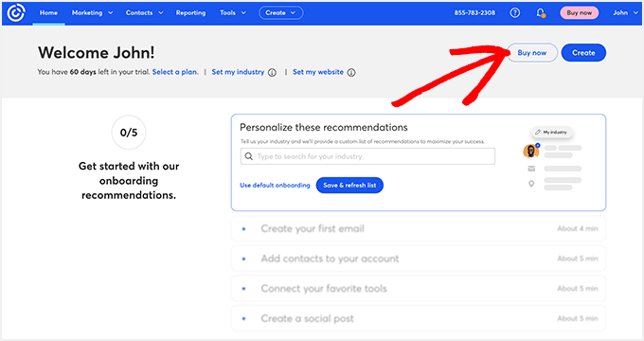Click the Constant Contact logo icon
The width and height of the screenshot is (644, 341).
(16, 12)
